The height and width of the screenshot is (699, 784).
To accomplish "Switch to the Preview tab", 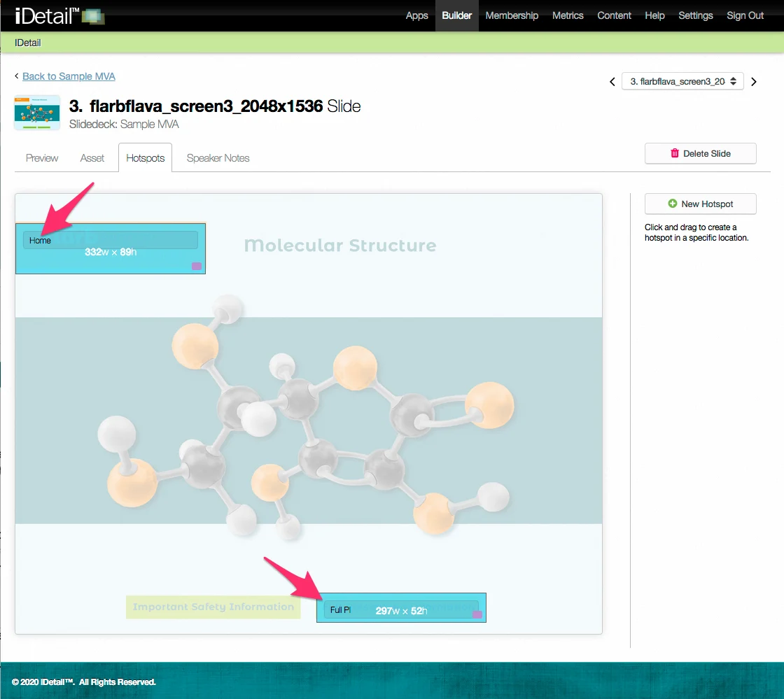I will (x=42, y=158).
